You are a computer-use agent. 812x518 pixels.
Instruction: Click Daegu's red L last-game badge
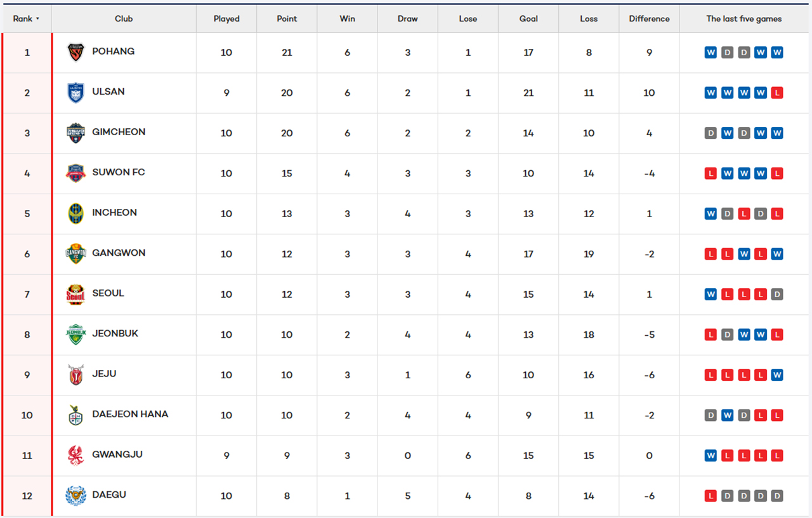click(710, 496)
